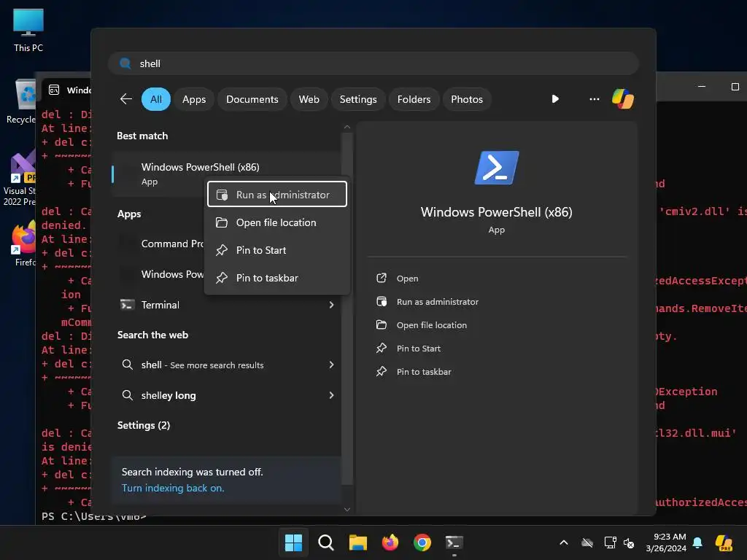
Task: Open taskbar Search magnifier
Action: 326,542
